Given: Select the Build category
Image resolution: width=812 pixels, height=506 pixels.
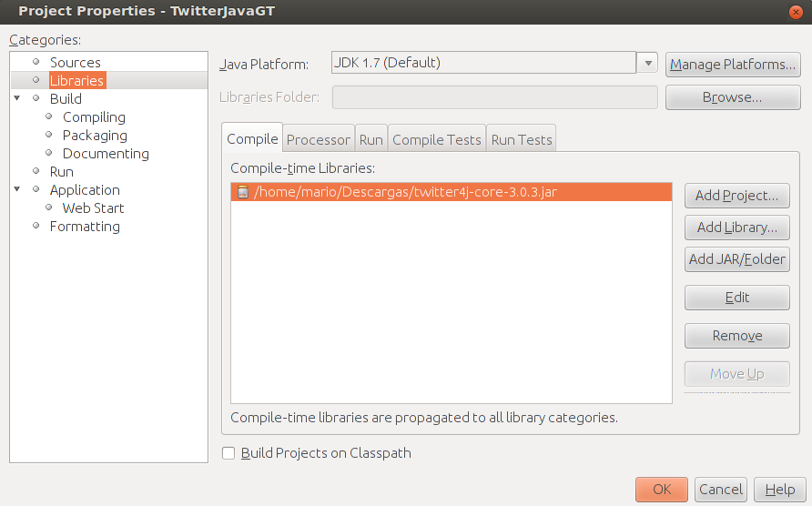Looking at the screenshot, I should pyautogui.click(x=66, y=98).
